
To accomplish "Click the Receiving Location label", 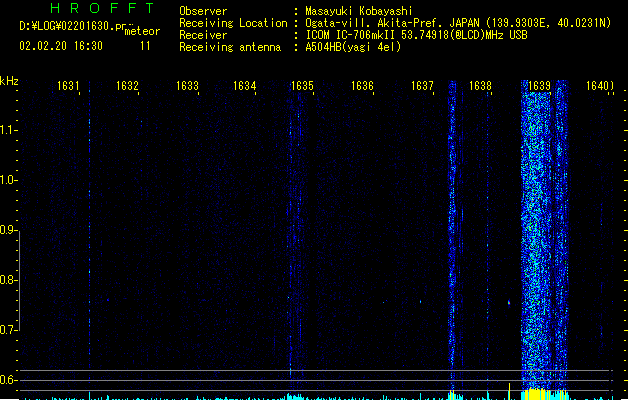I will (x=233, y=23).
